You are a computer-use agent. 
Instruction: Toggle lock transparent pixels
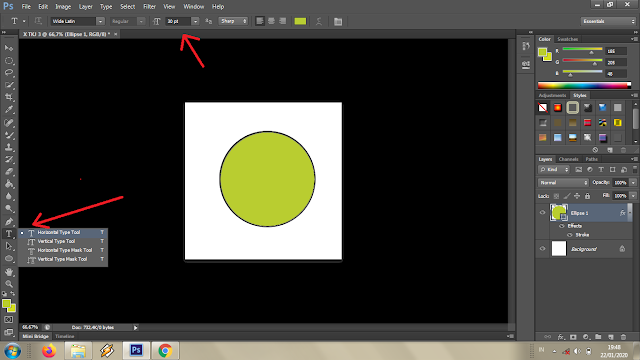click(556, 196)
